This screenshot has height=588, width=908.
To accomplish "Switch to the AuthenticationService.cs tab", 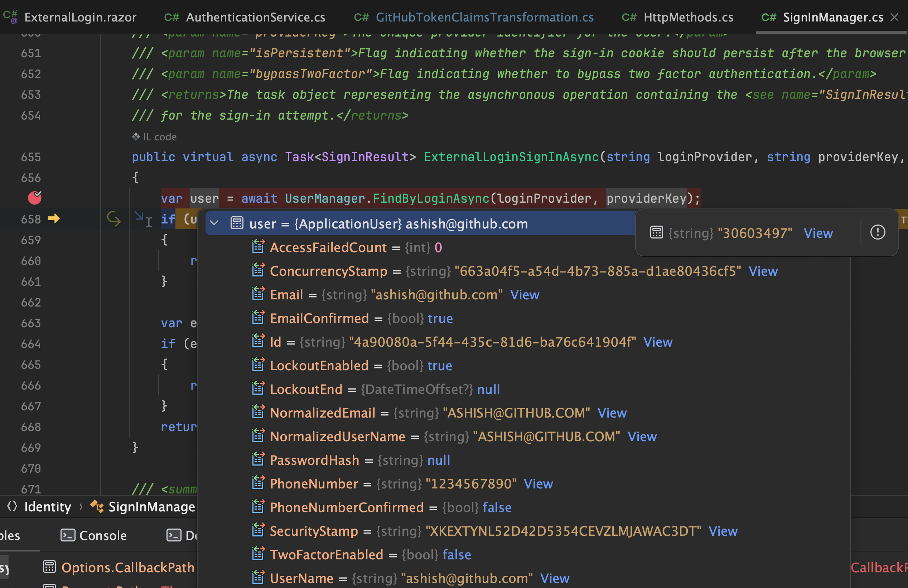I will pyautogui.click(x=256, y=17).
